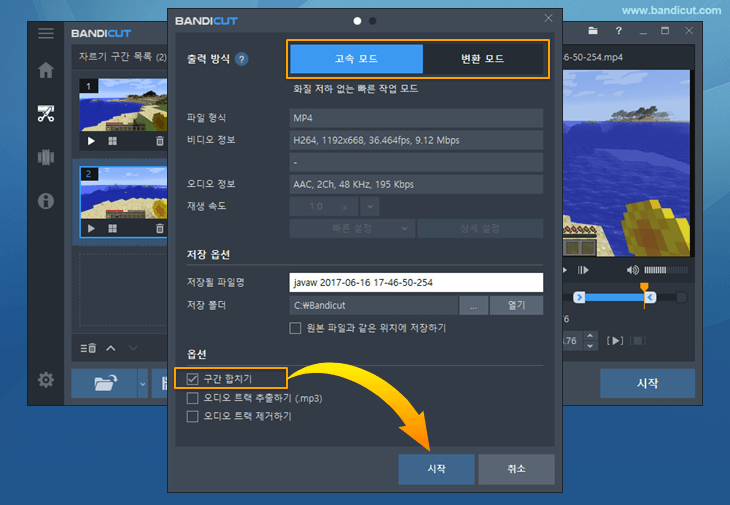
Task: Select 고속 모드 tab
Action: pyautogui.click(x=356, y=59)
